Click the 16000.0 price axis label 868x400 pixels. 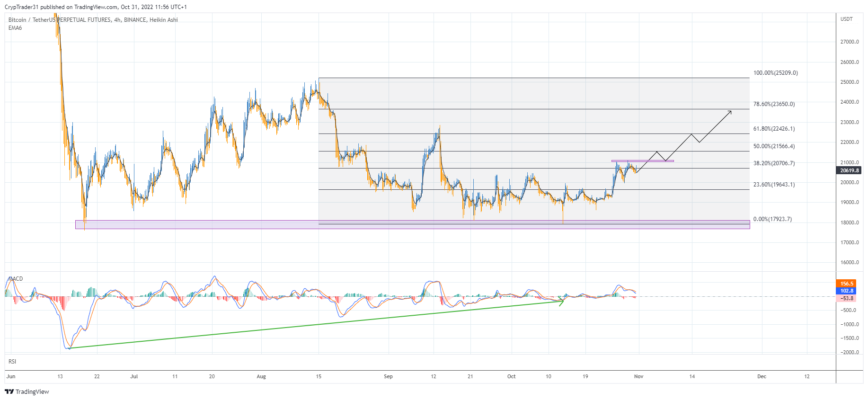point(850,262)
